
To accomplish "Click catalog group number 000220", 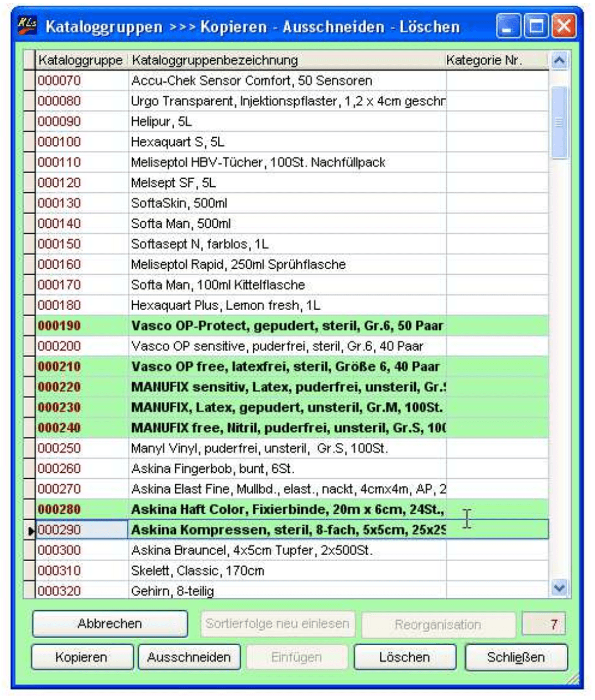I will coord(59,388).
